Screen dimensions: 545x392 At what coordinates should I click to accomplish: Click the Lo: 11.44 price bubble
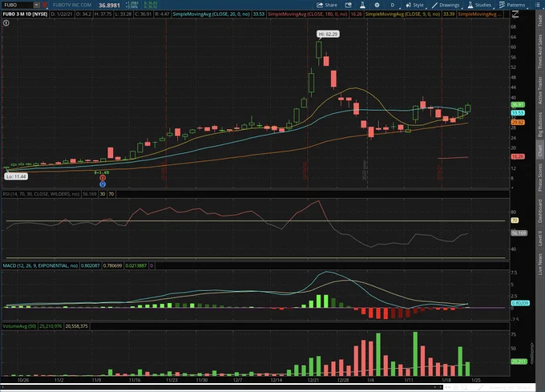[x=16, y=176]
